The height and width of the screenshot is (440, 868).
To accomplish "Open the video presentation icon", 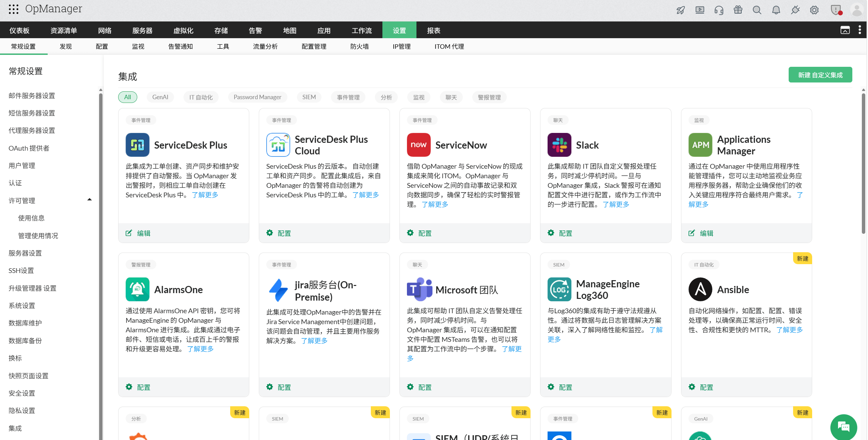I will coord(700,10).
